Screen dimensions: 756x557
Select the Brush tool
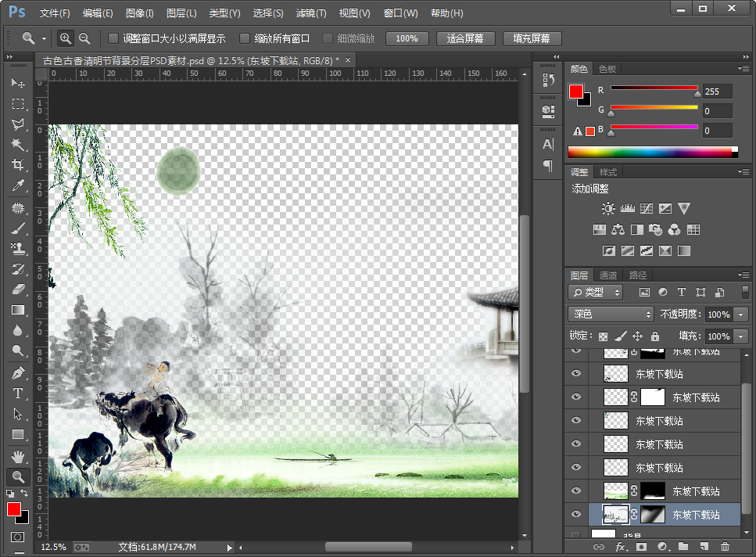[18, 228]
